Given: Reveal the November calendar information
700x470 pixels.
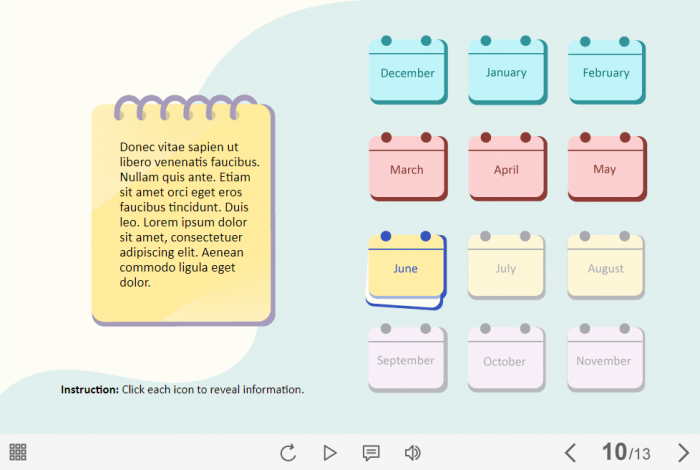Looking at the screenshot, I should click(604, 359).
